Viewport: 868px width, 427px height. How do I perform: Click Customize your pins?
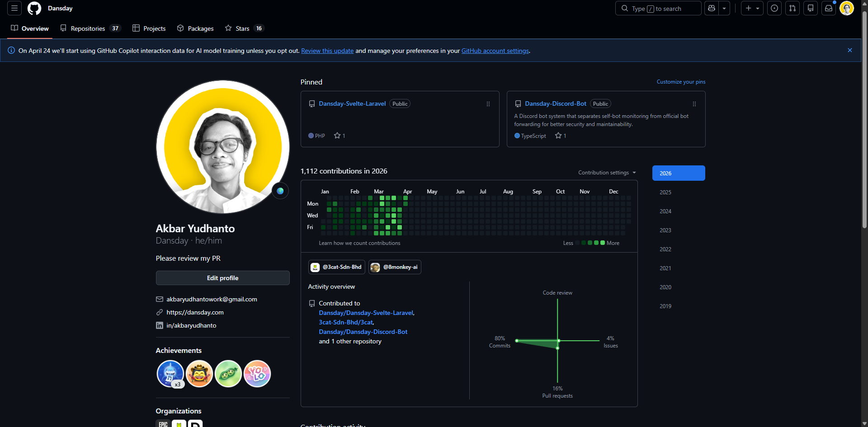681,82
